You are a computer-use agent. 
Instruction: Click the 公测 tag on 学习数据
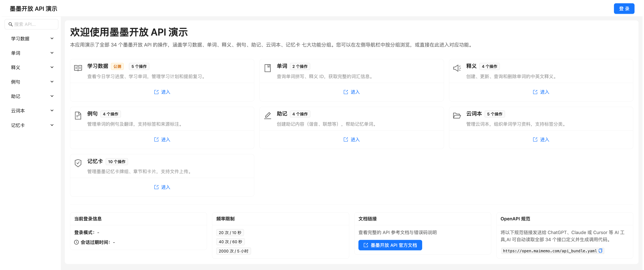pos(117,66)
